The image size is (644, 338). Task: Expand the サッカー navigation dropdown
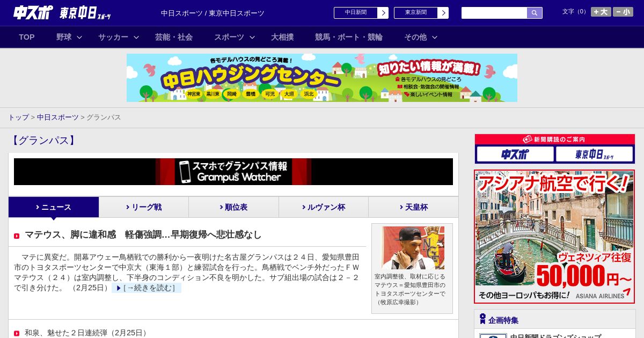[x=119, y=37]
